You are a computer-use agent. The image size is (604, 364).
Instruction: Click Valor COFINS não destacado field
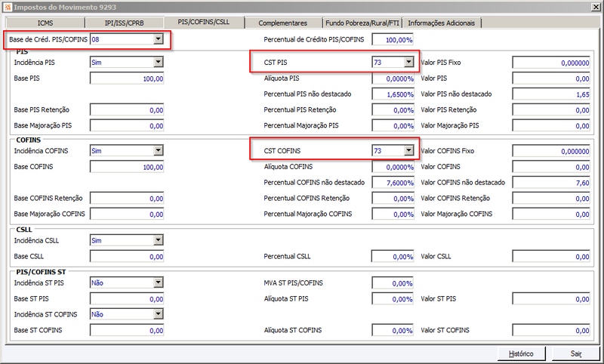(551, 183)
